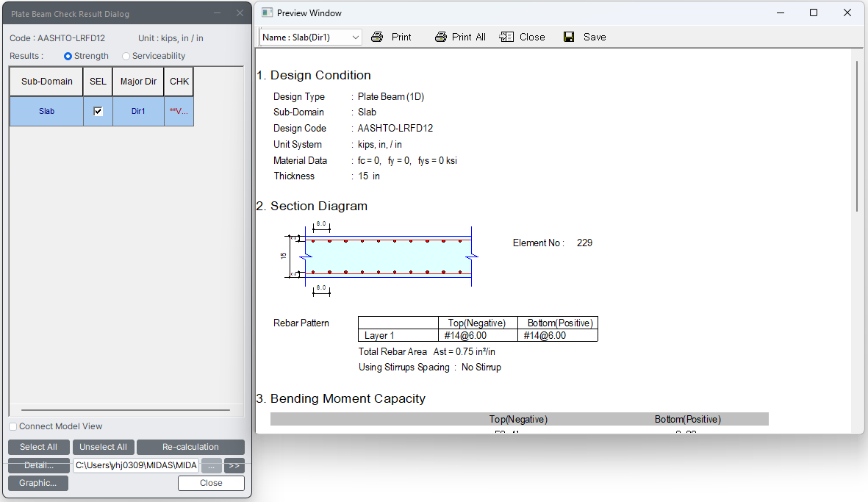This screenshot has width=868, height=502.
Task: Click the Sub-Domain value Slab in preview
Action: (367, 112)
